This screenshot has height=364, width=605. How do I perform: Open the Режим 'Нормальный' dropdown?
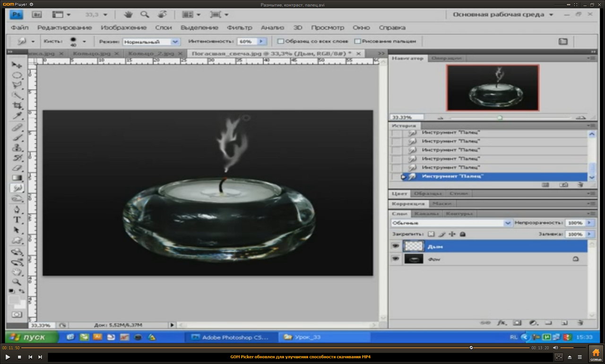[151, 42]
